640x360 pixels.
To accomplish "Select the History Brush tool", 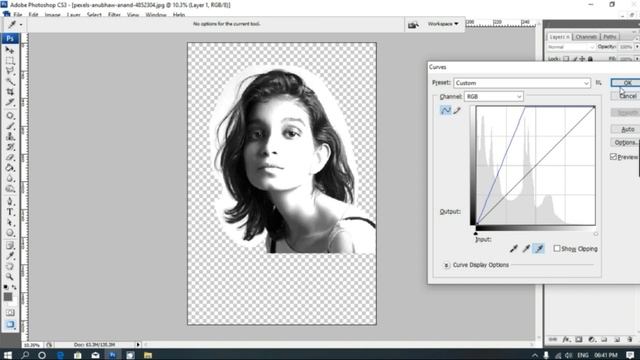I will tap(10, 147).
